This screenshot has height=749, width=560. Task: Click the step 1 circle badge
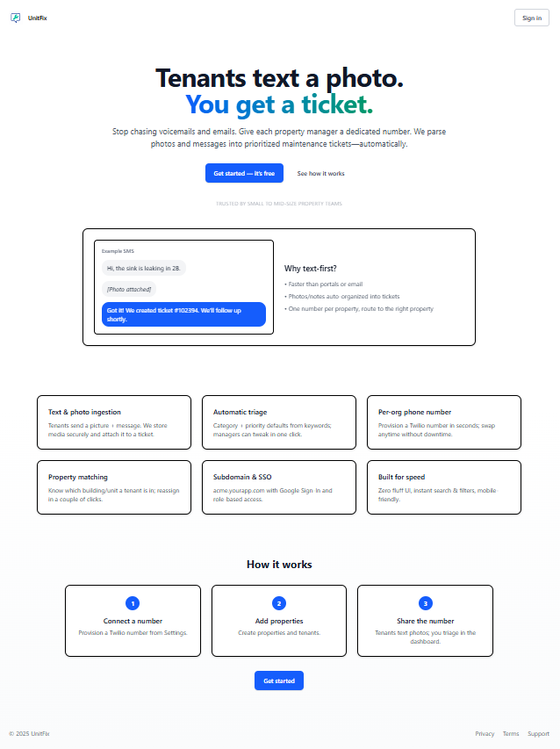tap(133, 603)
